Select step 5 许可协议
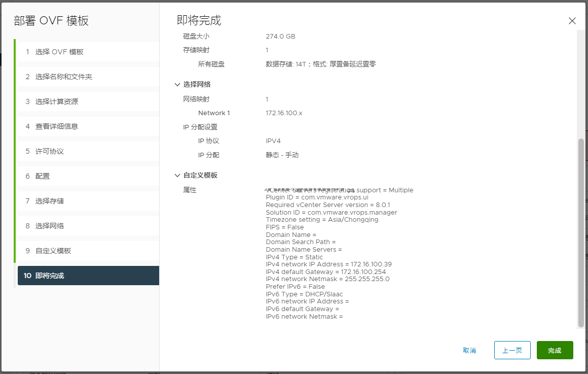 click(x=50, y=151)
